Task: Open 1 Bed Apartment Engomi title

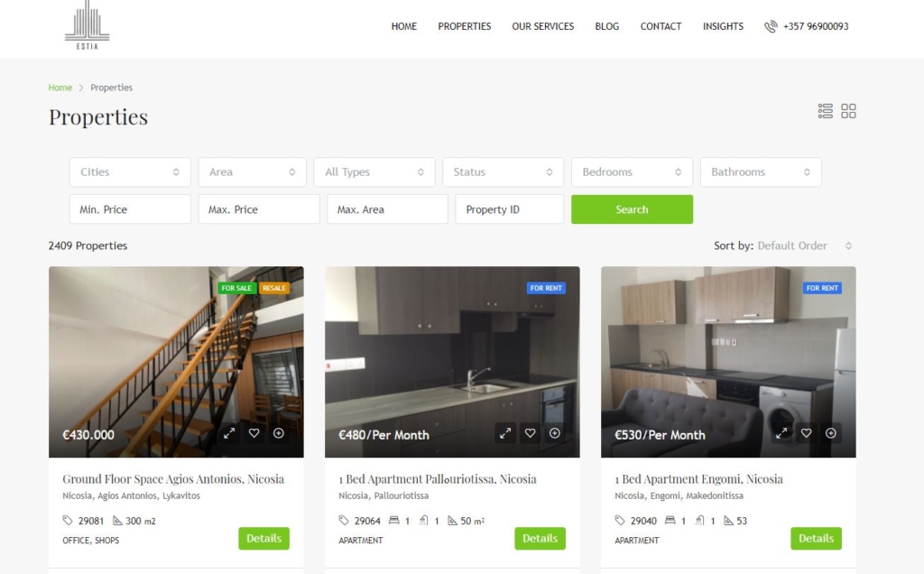Action: [699, 479]
